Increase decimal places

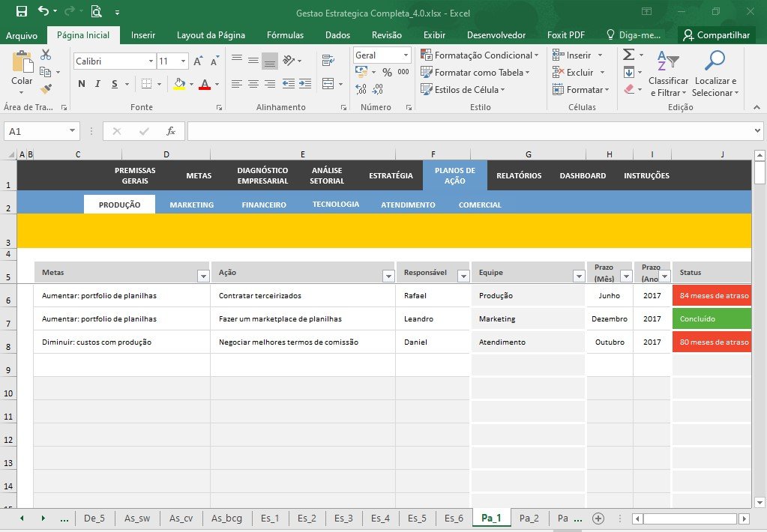click(361, 89)
